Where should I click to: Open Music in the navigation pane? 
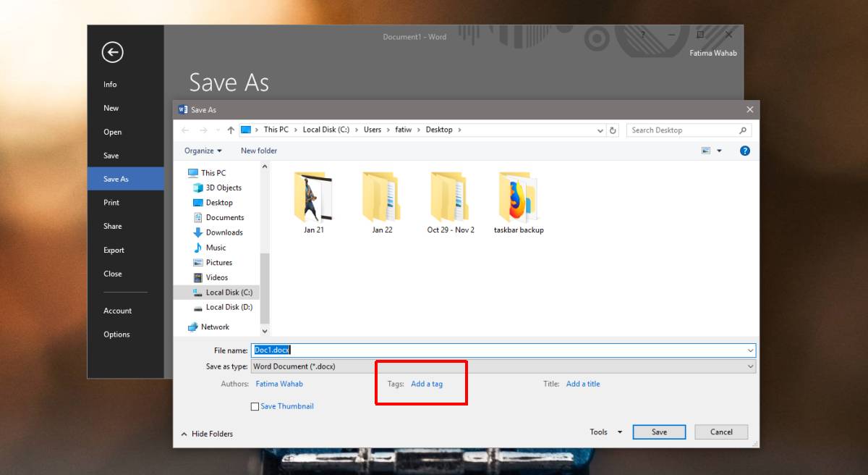tap(210, 248)
